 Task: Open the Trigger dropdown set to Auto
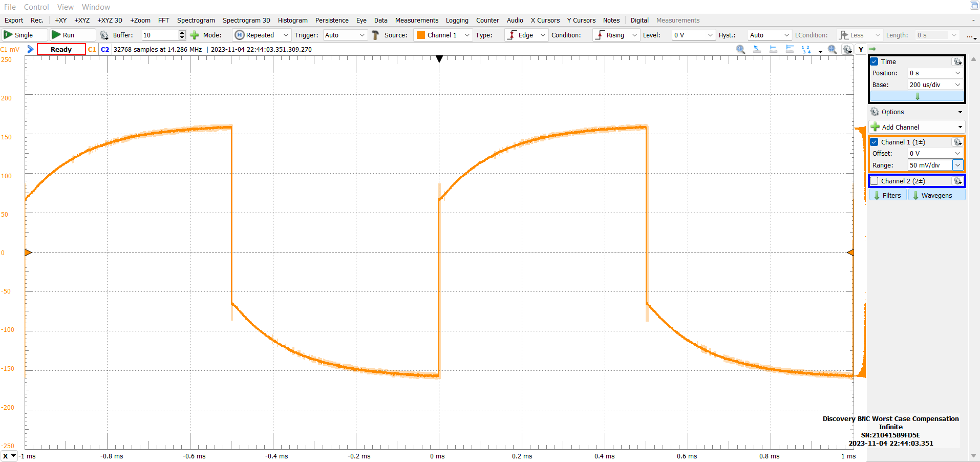(345, 35)
